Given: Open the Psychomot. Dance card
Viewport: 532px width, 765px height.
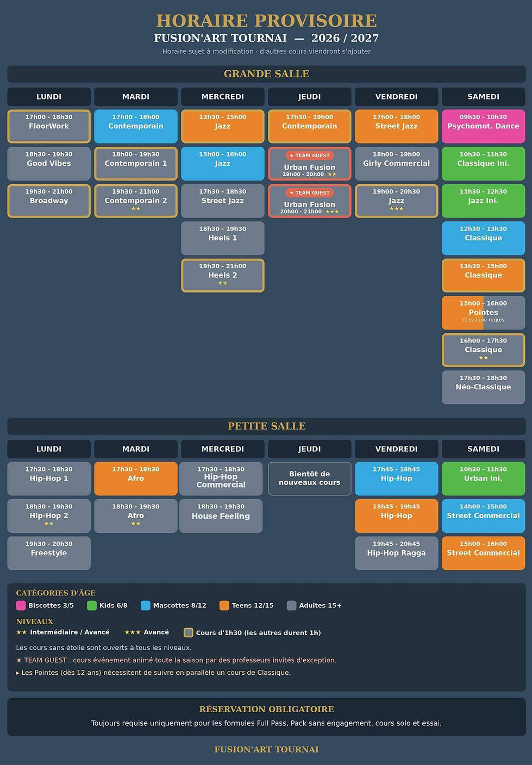Looking at the screenshot, I should (x=484, y=126).
